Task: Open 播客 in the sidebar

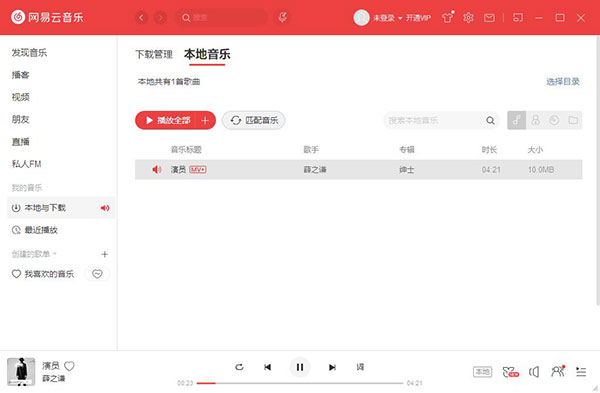Action: (20, 75)
